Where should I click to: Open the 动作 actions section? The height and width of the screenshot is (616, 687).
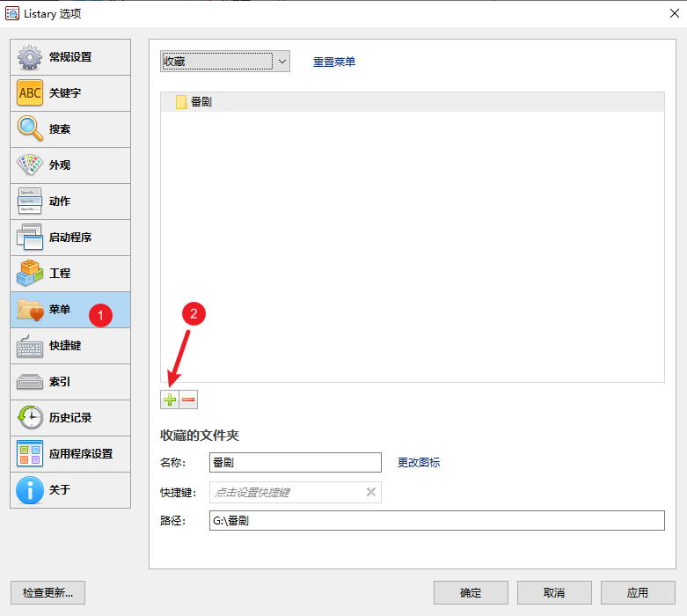(70, 202)
